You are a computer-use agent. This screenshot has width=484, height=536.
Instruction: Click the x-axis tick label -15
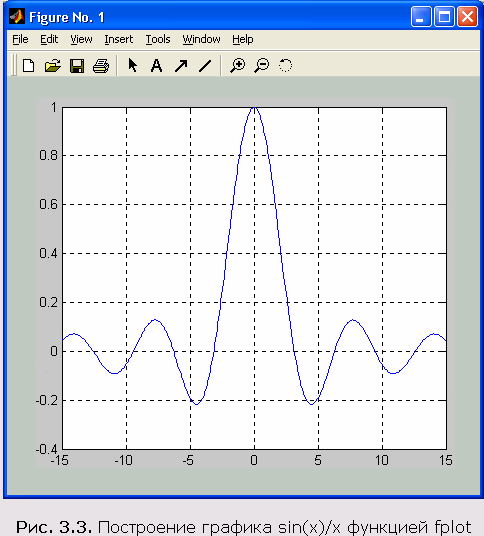60,460
